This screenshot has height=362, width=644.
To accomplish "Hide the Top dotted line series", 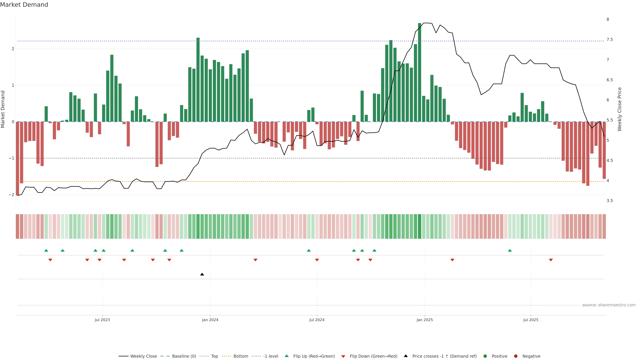I will click(x=214, y=356).
